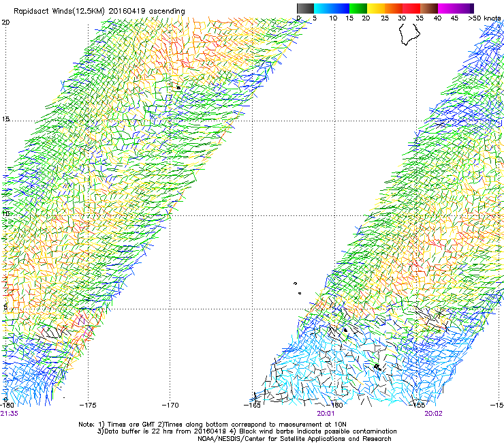504x443 pixels.
Task: Click the yellow 20–25 knots legend swatch
Action: click(376, 8)
